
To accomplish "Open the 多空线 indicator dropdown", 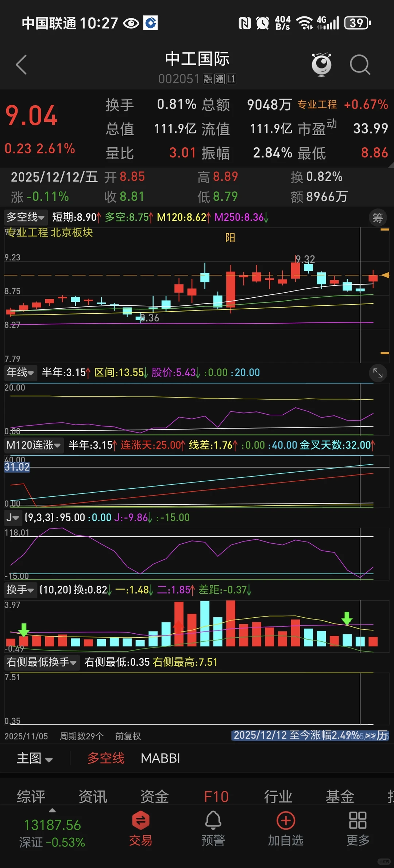I will click(x=26, y=217).
